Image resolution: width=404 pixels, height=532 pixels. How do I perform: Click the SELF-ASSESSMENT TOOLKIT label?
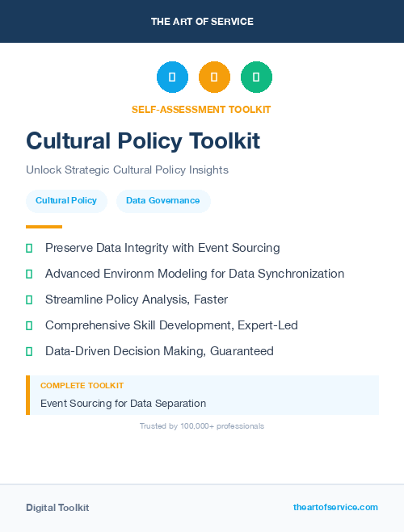click(x=201, y=110)
